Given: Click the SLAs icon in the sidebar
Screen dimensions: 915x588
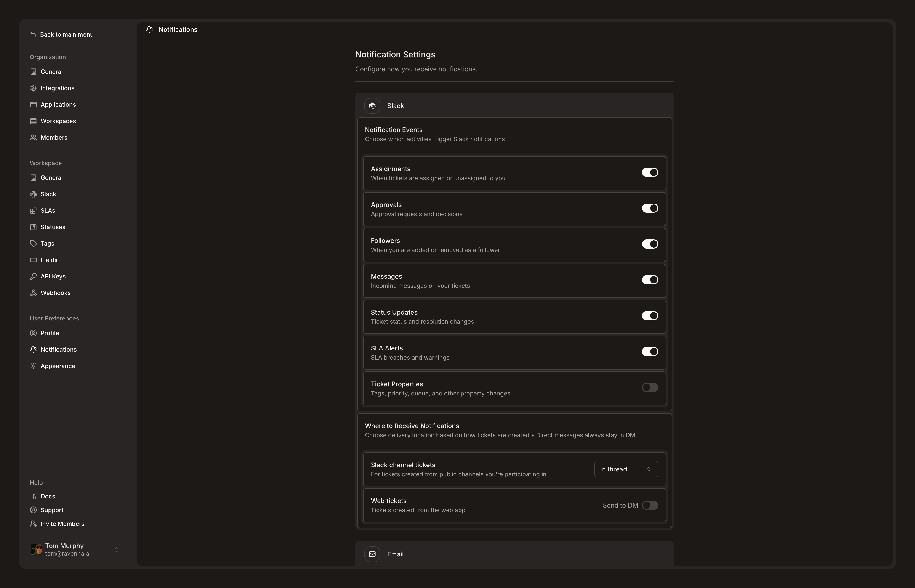Looking at the screenshot, I should 33,211.
